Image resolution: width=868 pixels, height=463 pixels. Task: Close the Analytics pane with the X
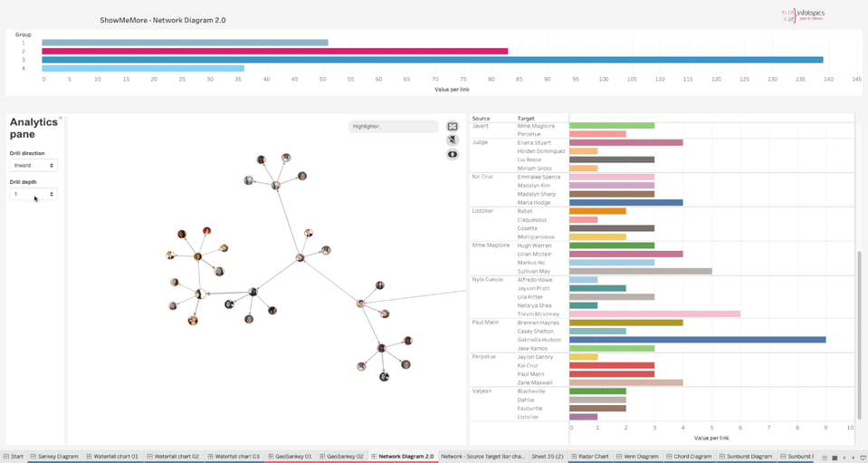[x=61, y=119]
